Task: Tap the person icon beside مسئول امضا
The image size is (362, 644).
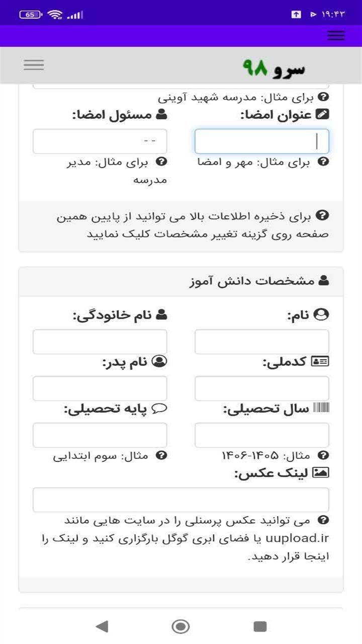Action: pos(161,114)
